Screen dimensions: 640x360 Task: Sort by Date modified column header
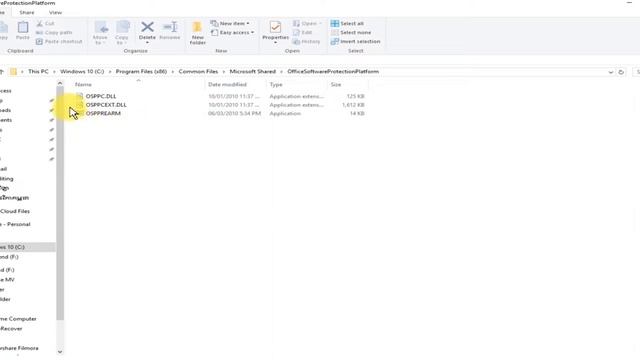point(227,84)
